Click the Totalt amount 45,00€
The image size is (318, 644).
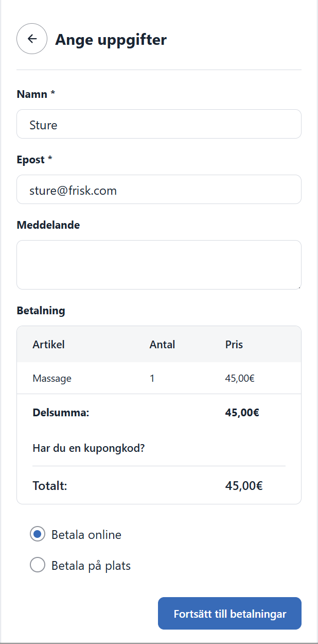[244, 485]
